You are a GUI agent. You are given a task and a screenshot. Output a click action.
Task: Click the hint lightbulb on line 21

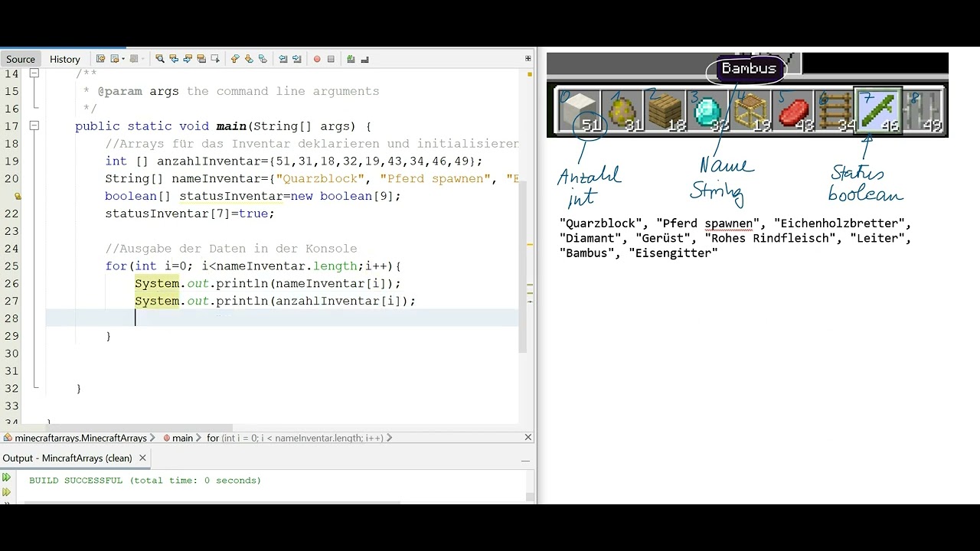click(18, 196)
